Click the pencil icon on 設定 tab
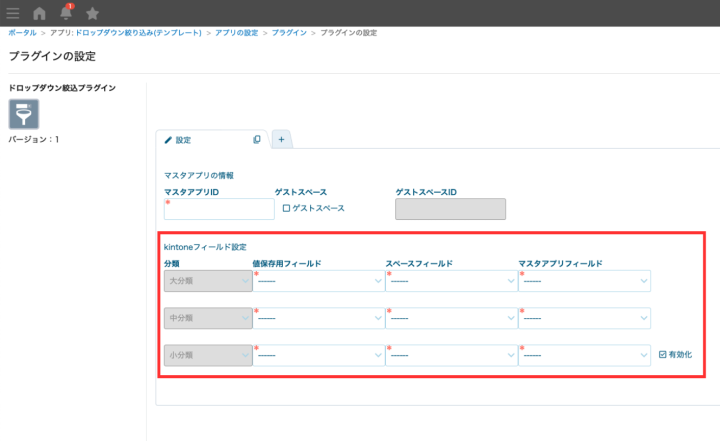 [x=168, y=140]
